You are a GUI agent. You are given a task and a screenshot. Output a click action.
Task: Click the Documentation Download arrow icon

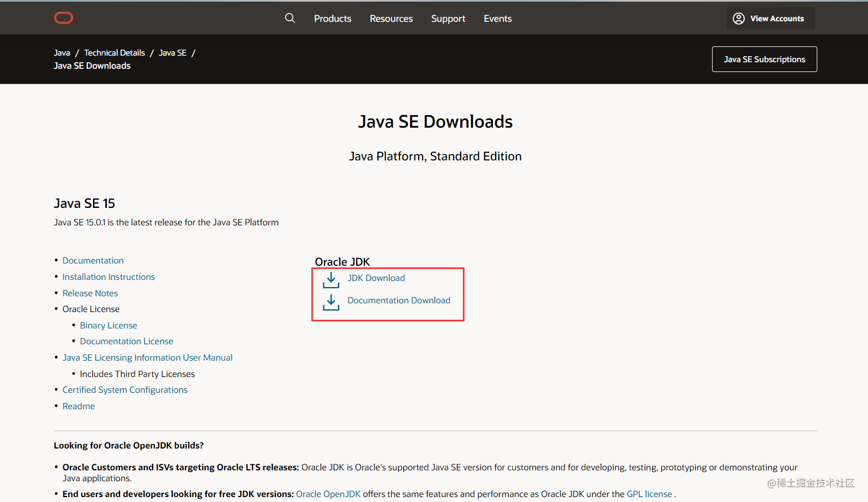[331, 302]
